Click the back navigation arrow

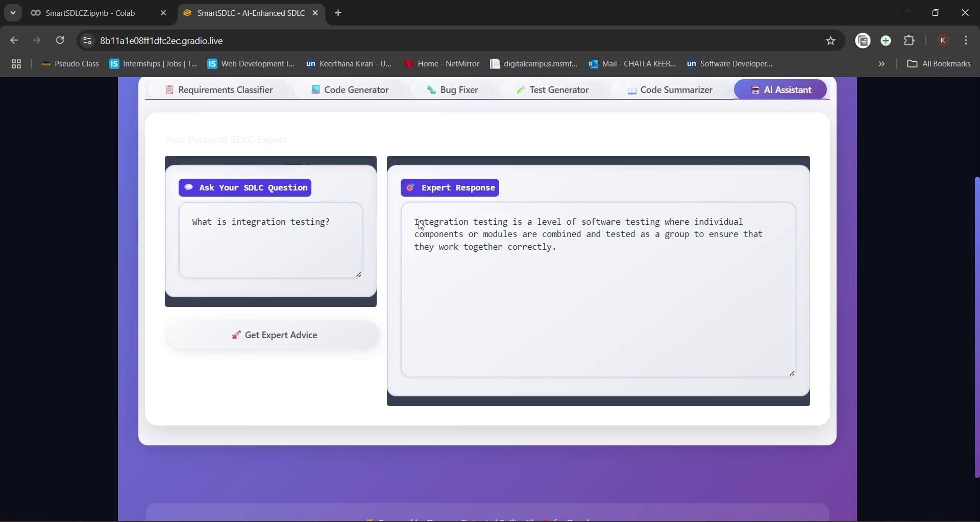pyautogui.click(x=14, y=40)
